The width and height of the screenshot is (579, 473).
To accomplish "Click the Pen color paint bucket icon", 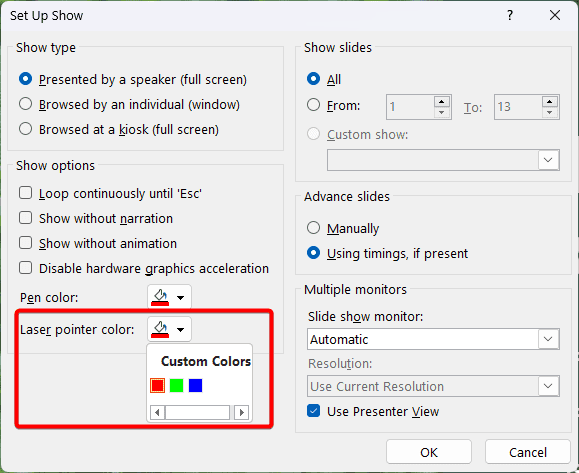I will 160,297.
